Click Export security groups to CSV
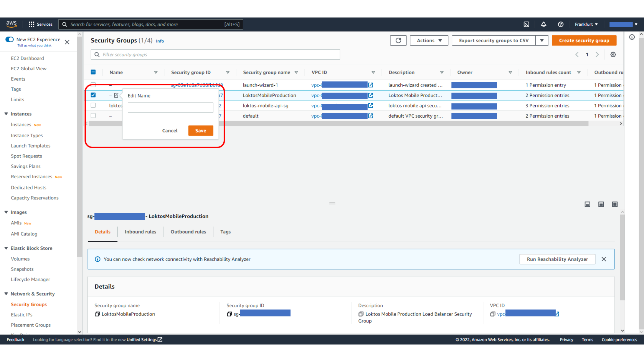Screen dimensions: 644x362 (x=494, y=40)
